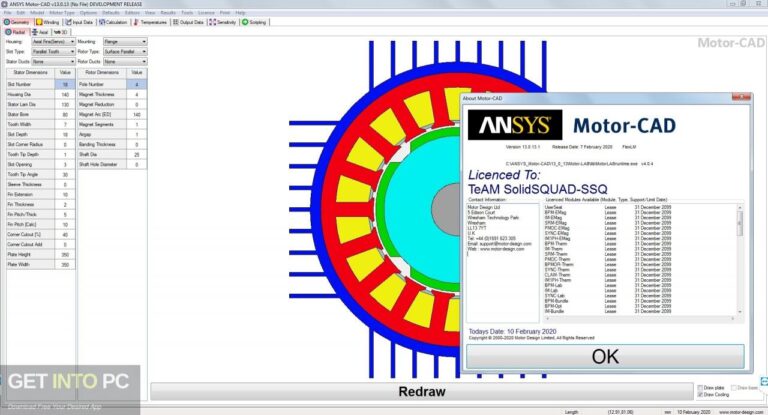768x415 pixels.
Task: Toggle the Draw base checkbox
Action: pos(734,388)
